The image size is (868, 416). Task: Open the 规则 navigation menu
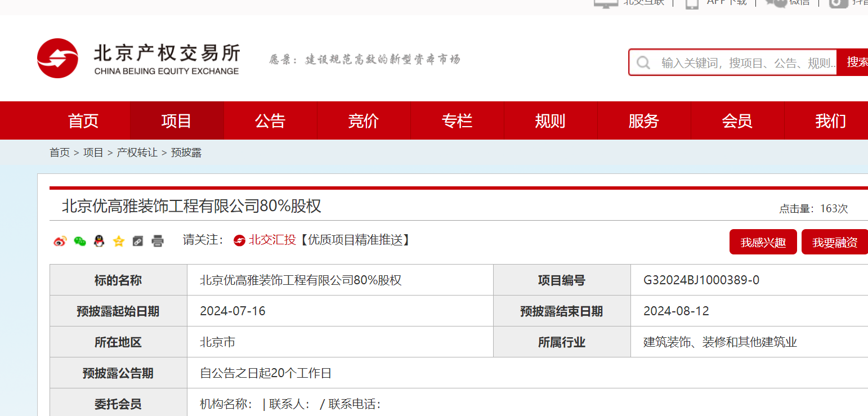tap(550, 120)
